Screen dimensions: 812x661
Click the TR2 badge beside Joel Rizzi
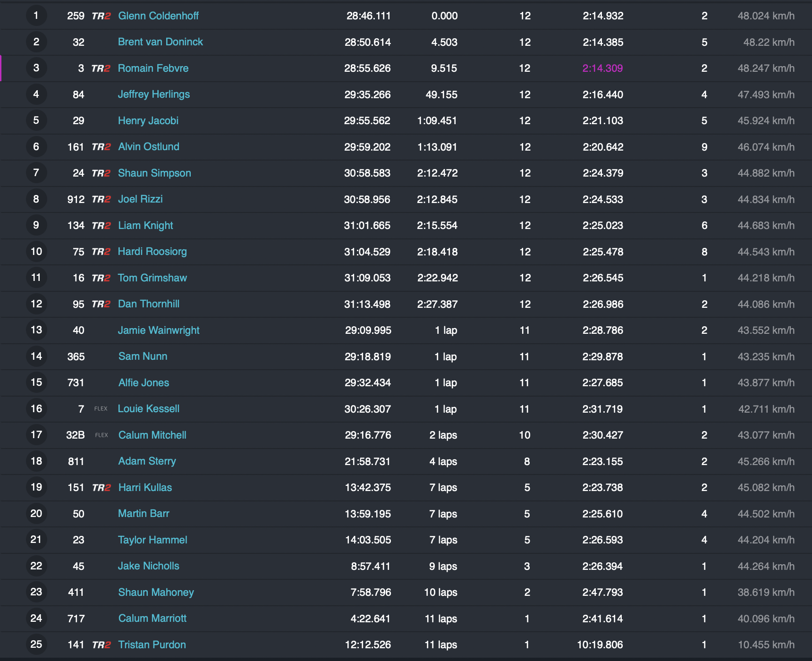[x=101, y=199]
